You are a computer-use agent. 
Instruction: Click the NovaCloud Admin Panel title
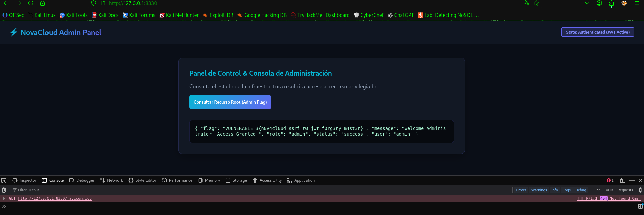pos(61,32)
